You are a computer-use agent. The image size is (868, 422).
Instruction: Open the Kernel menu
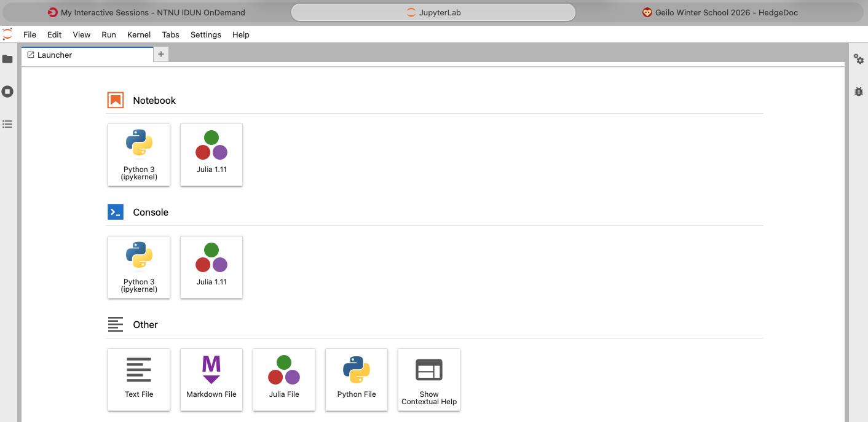(139, 35)
